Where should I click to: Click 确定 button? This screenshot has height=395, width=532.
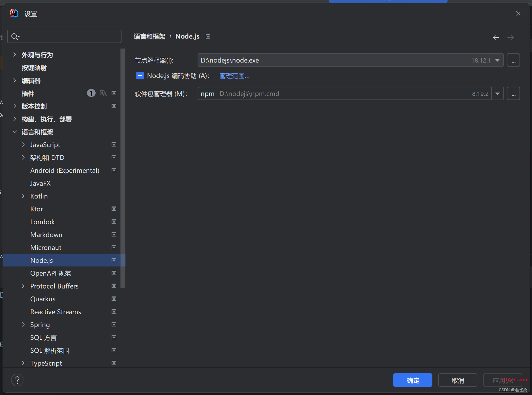point(413,380)
